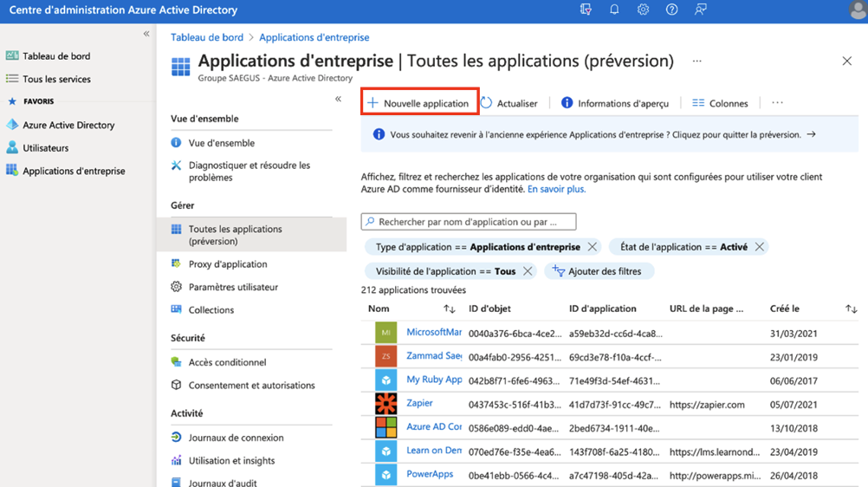This screenshot has height=487, width=868.
Task: Click the ID d'application column header
Action: 602,308
